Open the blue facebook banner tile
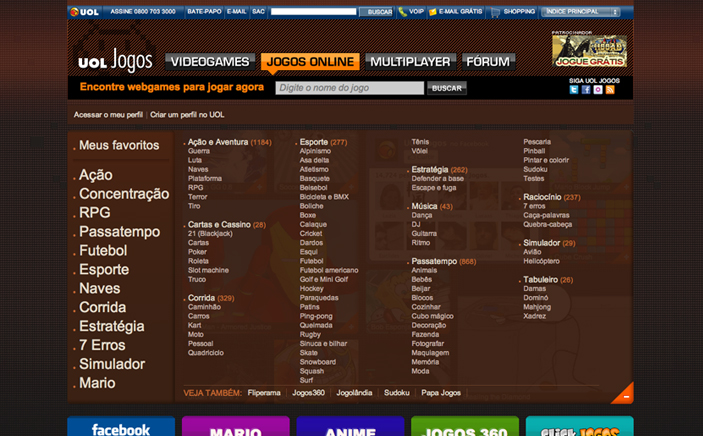The image size is (703, 436). pos(121,426)
